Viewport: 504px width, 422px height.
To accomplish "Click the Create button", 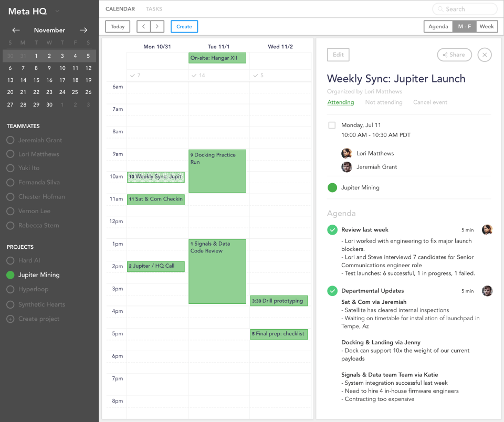I will (184, 27).
